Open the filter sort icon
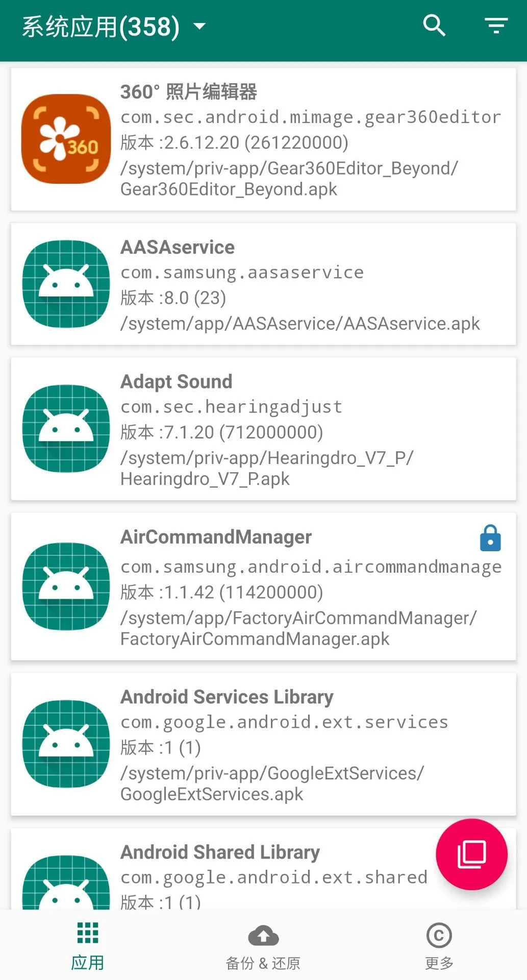Screen dimensions: 527x980 coord(496,26)
